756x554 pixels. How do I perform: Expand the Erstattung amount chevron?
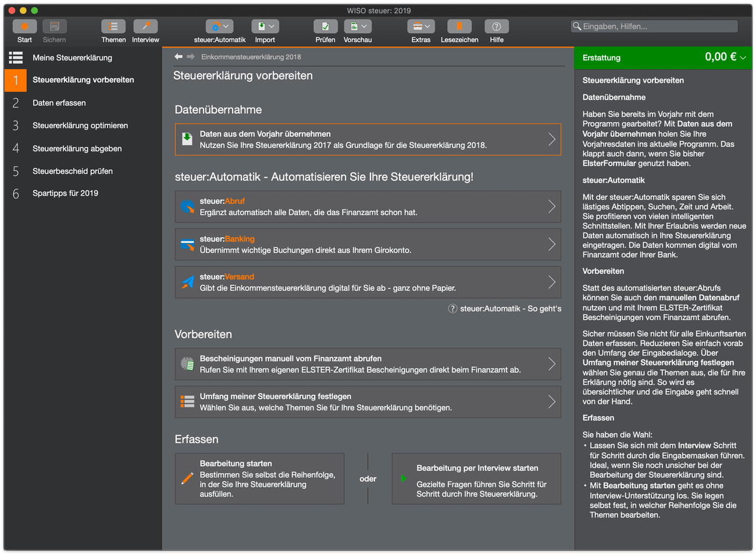click(743, 58)
